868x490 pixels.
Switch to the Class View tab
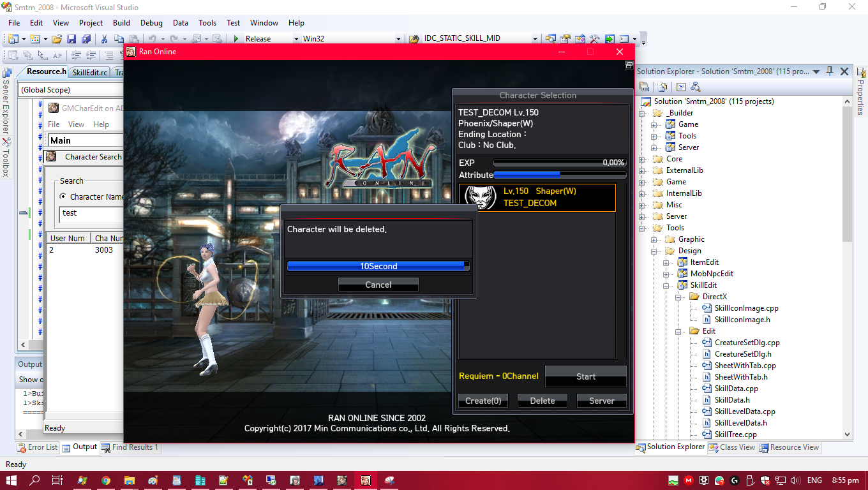tap(732, 447)
